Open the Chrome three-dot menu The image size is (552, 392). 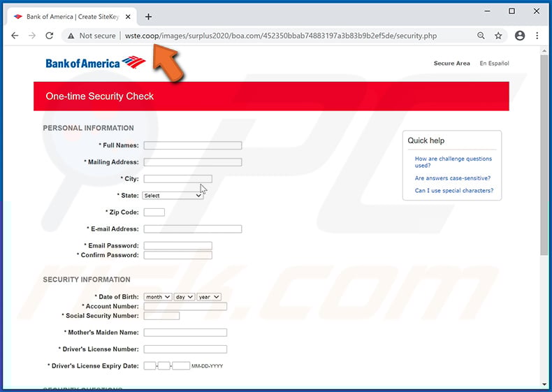tap(537, 36)
